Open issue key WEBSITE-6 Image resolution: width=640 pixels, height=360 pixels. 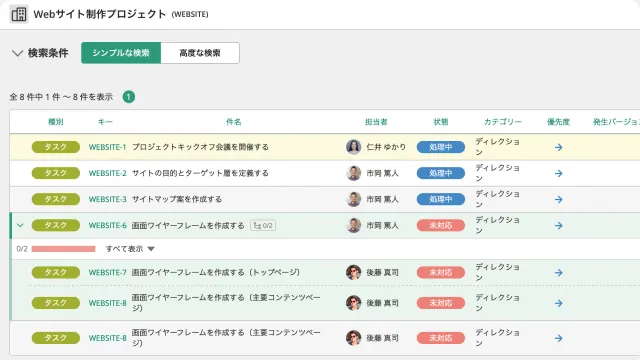click(107, 225)
